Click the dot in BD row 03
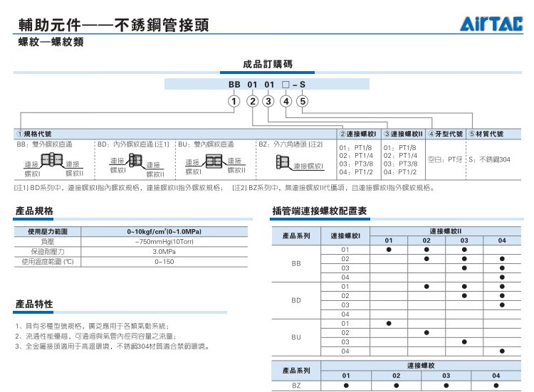 pyautogui.click(x=502, y=304)
